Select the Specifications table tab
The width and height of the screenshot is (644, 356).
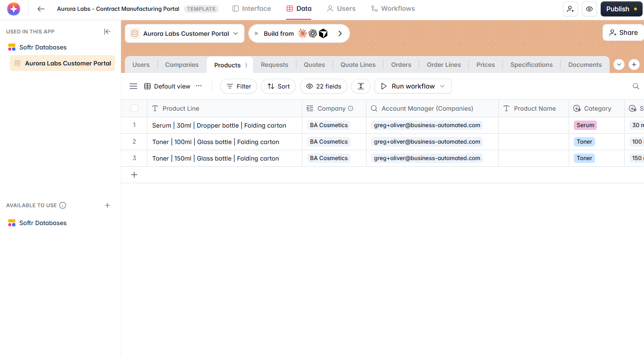(x=531, y=65)
